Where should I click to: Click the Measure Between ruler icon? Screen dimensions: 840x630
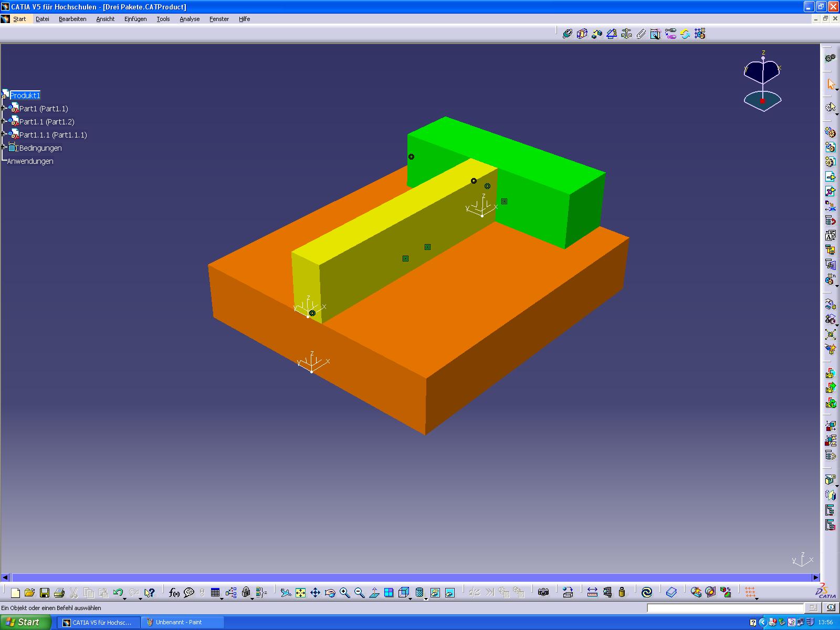coord(592,593)
